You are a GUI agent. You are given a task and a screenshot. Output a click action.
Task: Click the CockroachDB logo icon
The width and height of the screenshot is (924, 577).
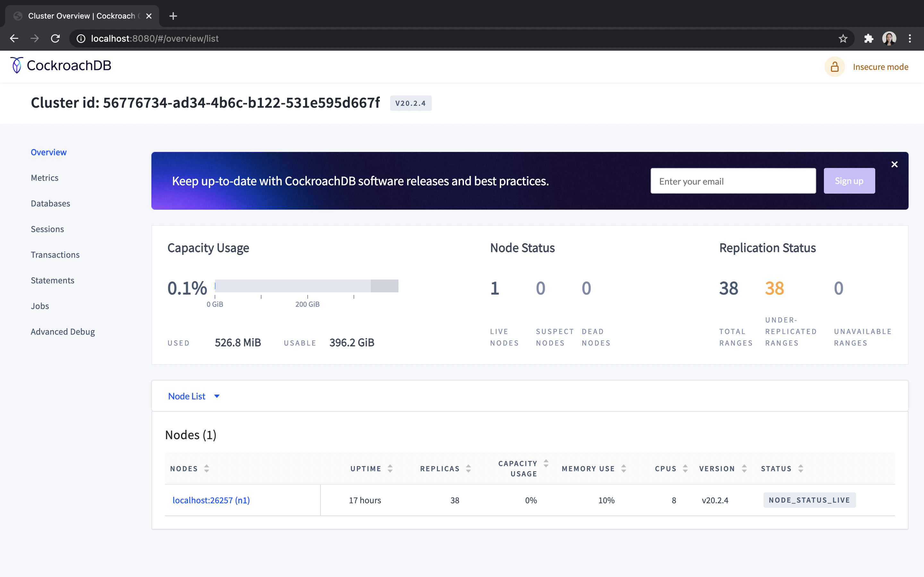[16, 65]
